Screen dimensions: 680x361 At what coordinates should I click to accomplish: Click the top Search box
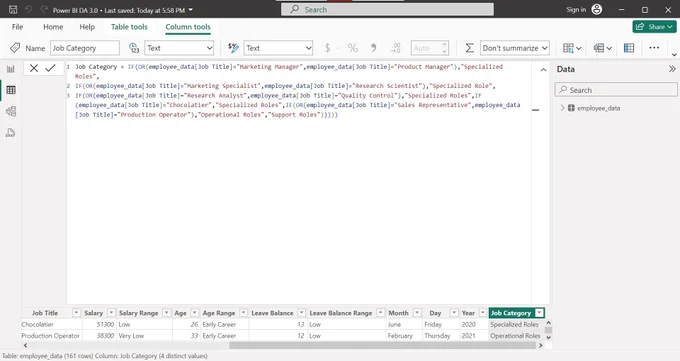[387, 10]
